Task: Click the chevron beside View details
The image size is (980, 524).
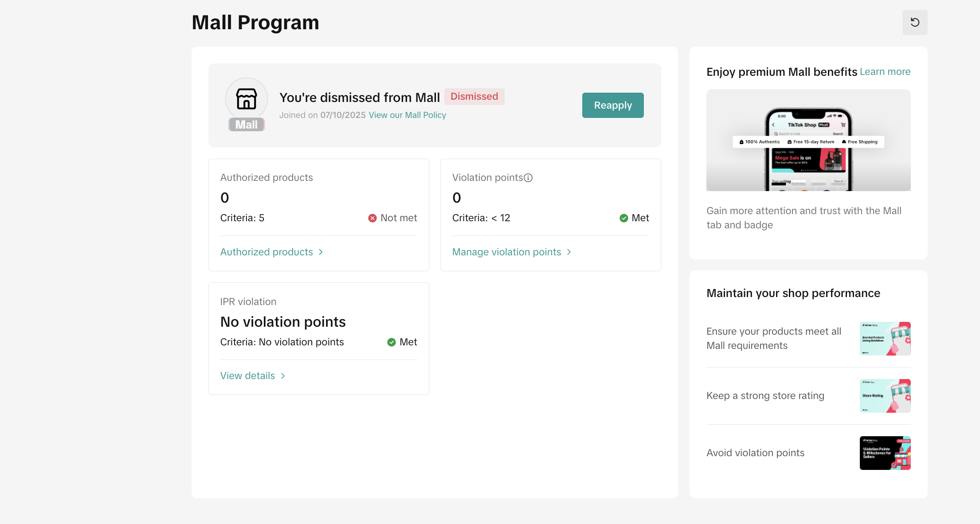Action: [x=283, y=376]
